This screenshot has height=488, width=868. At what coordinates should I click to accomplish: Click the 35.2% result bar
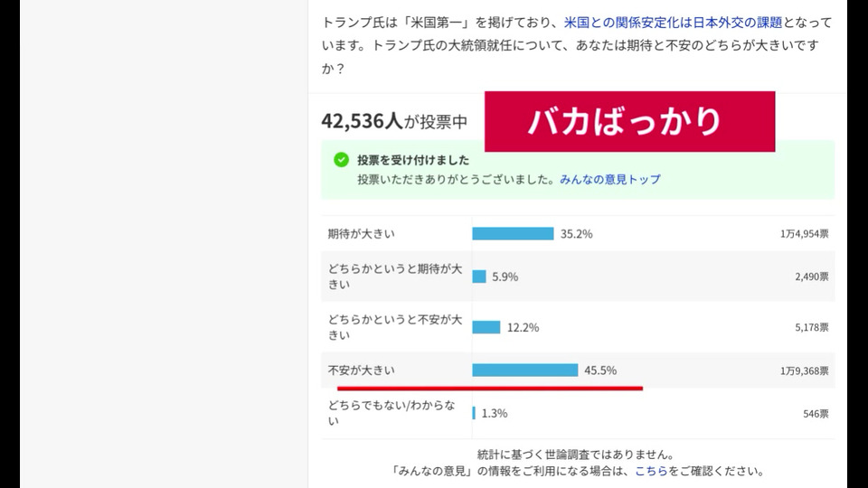pyautogui.click(x=513, y=233)
